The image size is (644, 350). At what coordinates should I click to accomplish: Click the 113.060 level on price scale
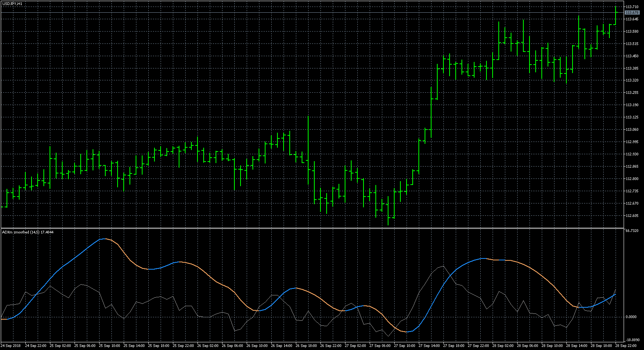click(632, 130)
